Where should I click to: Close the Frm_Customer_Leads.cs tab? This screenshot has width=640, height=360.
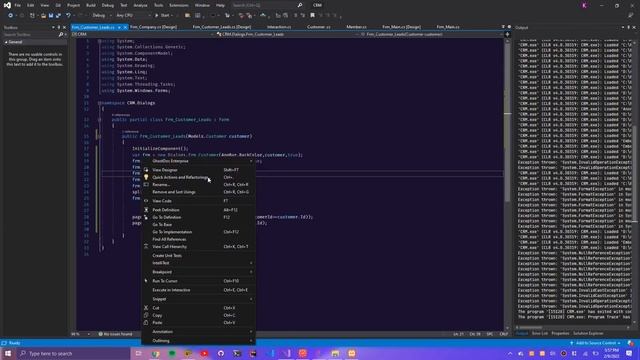125,27
